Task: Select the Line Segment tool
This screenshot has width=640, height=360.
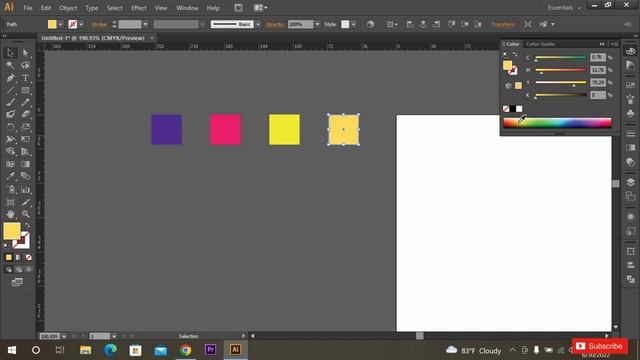Action: [x=11, y=90]
